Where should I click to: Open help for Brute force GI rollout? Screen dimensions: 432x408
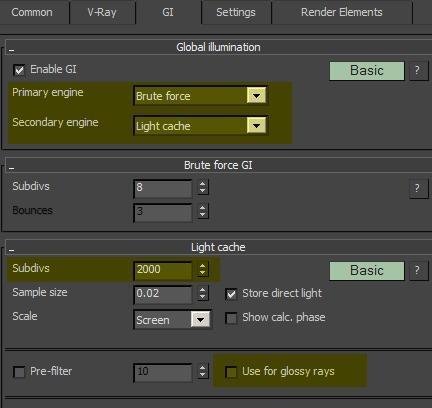point(418,189)
